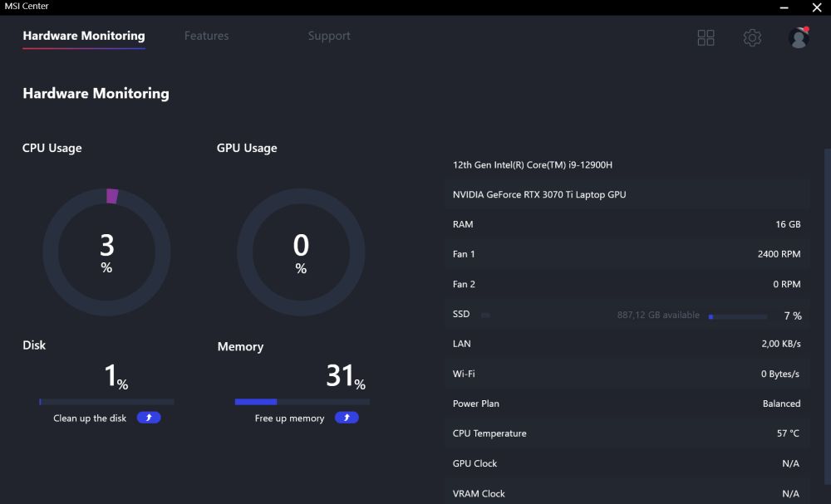Open the grid view icon

pyautogui.click(x=706, y=37)
